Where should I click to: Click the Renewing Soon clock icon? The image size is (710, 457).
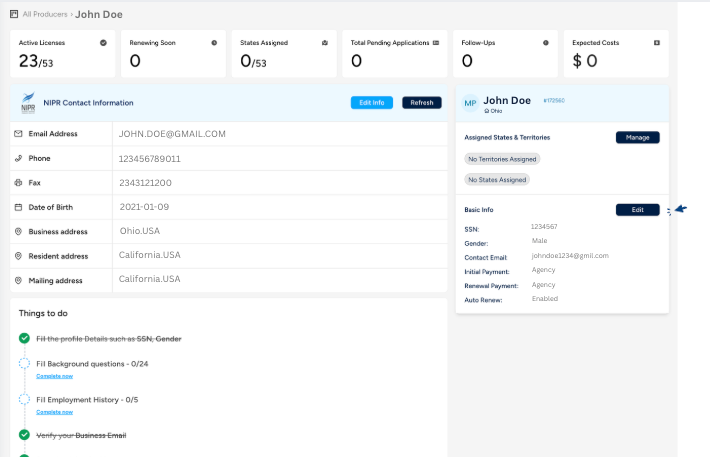tap(214, 43)
